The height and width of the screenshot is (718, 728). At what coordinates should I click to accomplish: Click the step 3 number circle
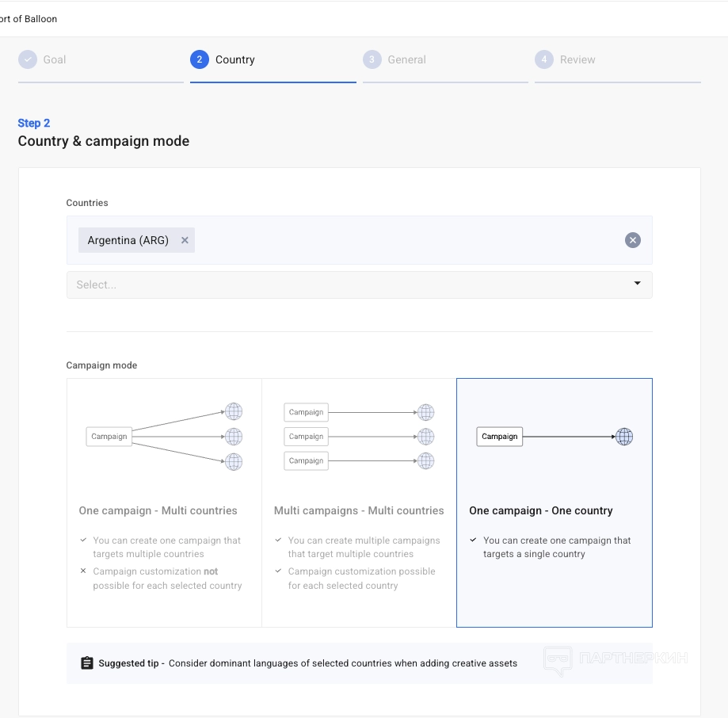[x=371, y=59]
